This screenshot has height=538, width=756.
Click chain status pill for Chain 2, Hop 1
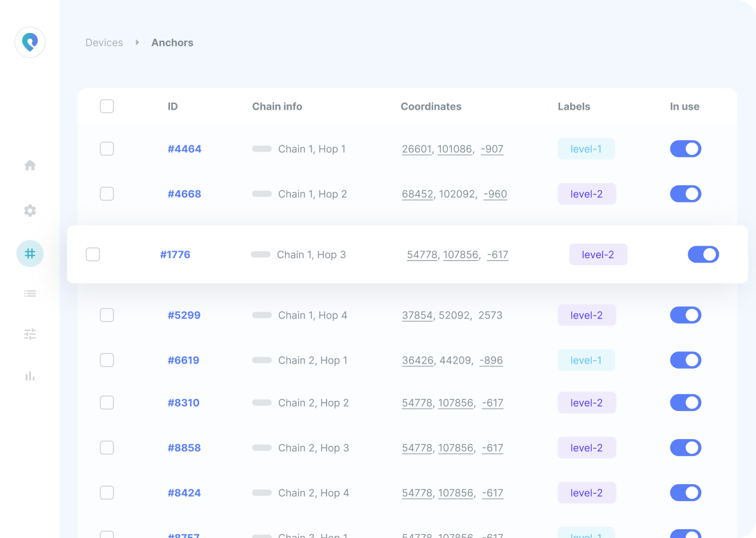(262, 360)
